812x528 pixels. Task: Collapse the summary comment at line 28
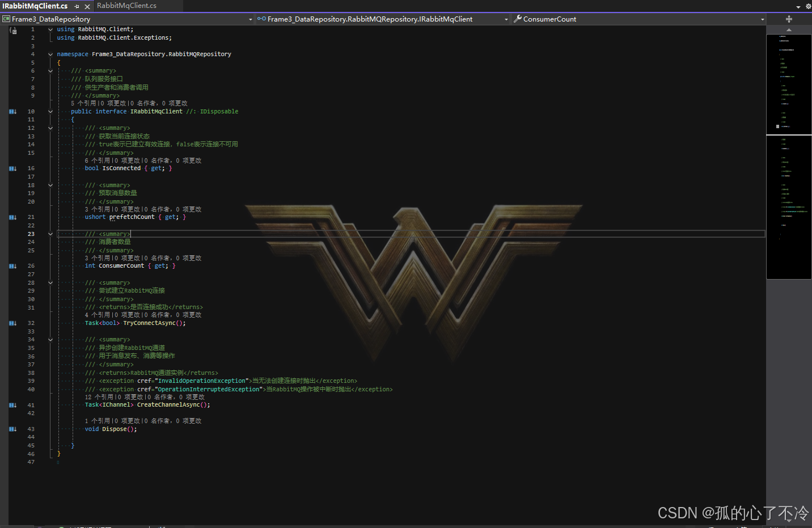coord(50,283)
